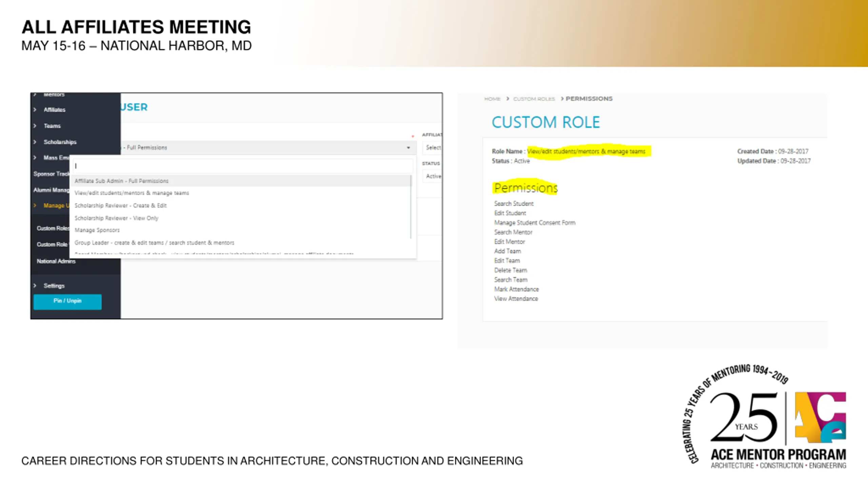Expand the Teams sidebar chevron
The height and width of the screenshot is (488, 868).
point(35,126)
